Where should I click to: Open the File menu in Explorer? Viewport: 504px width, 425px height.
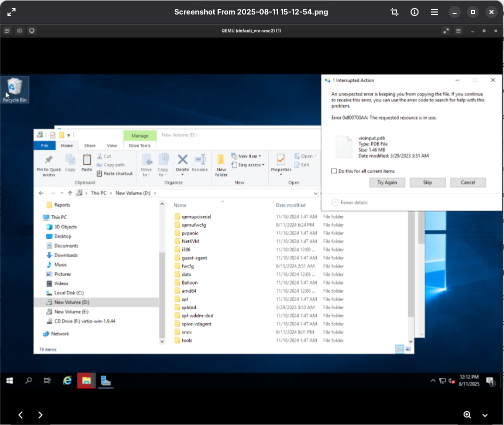click(44, 145)
